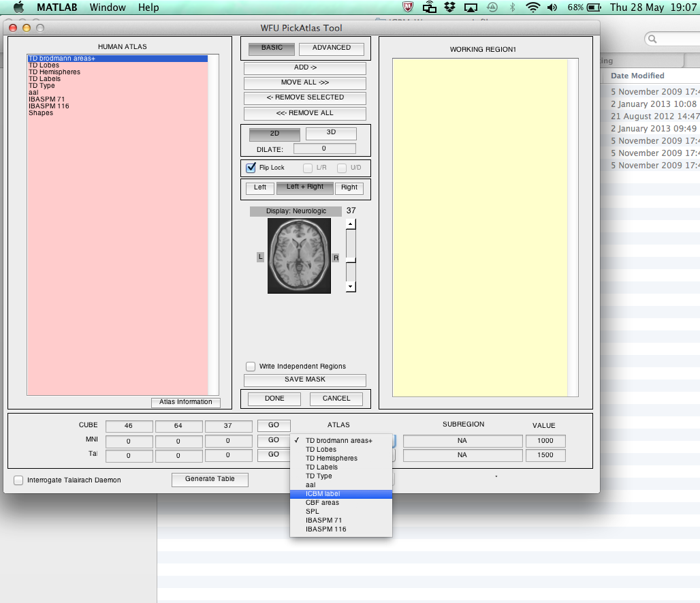Click the brain slice slider up arrow

351,224
